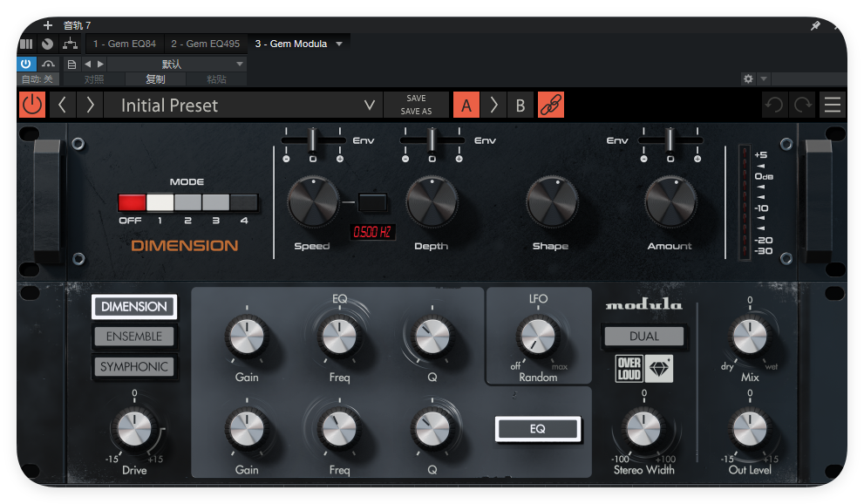Redo the last change in Modula
Image resolution: width=864 pixels, height=504 pixels.
[x=803, y=105]
